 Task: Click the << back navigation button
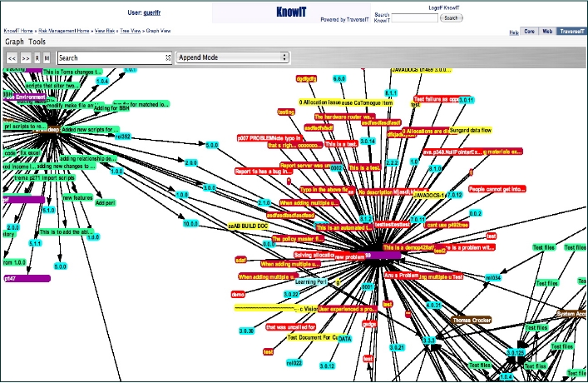coord(12,58)
